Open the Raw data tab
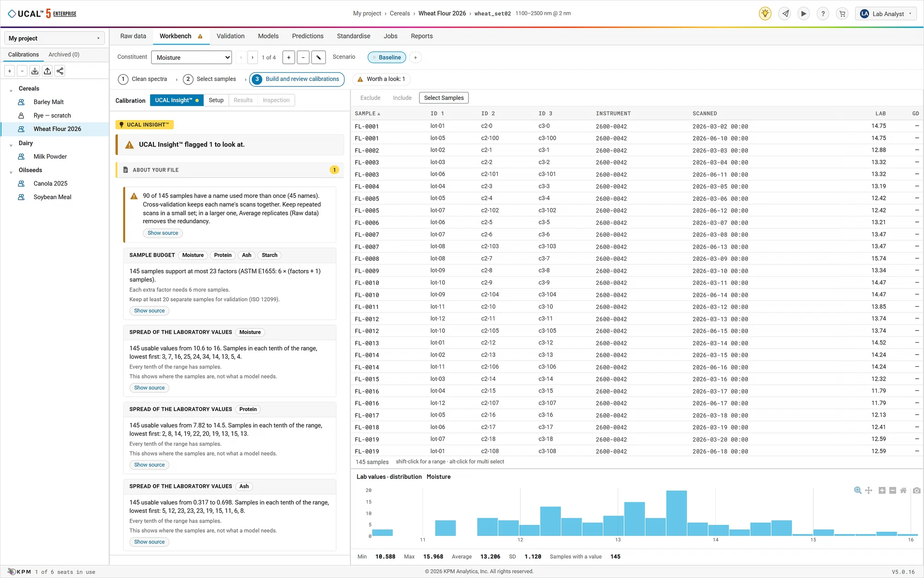 (x=133, y=36)
